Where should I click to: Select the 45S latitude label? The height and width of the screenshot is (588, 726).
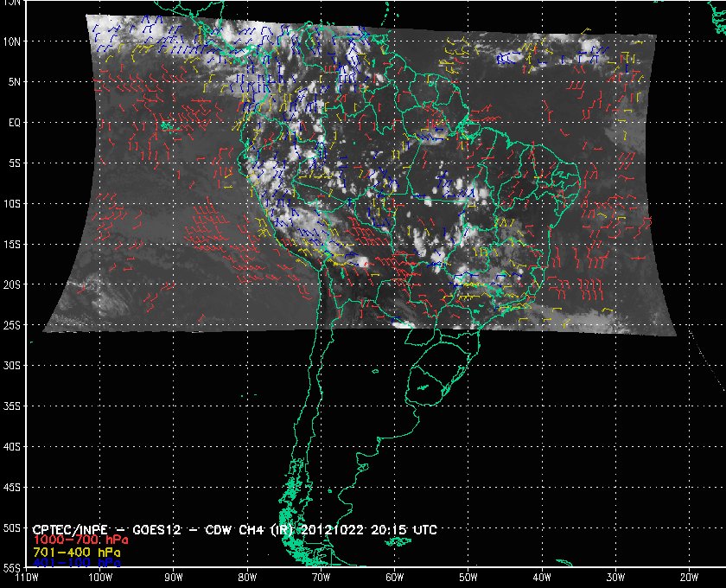pyautogui.click(x=12, y=488)
